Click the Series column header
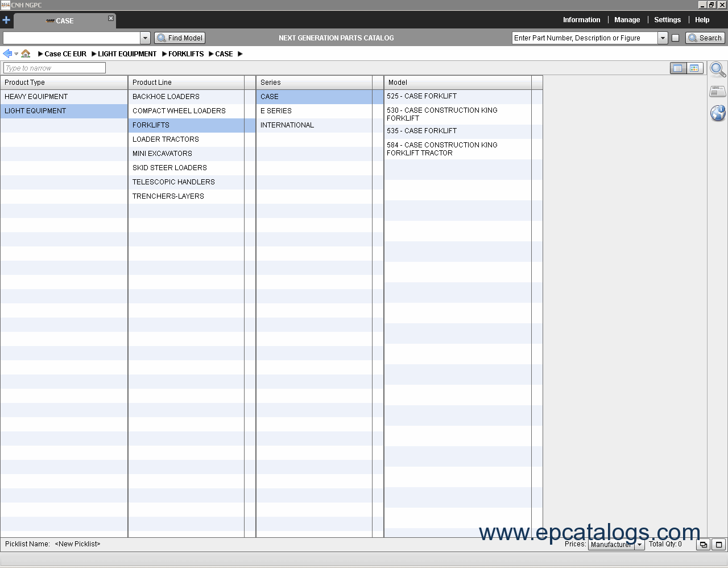728x568 pixels. pyautogui.click(x=315, y=83)
